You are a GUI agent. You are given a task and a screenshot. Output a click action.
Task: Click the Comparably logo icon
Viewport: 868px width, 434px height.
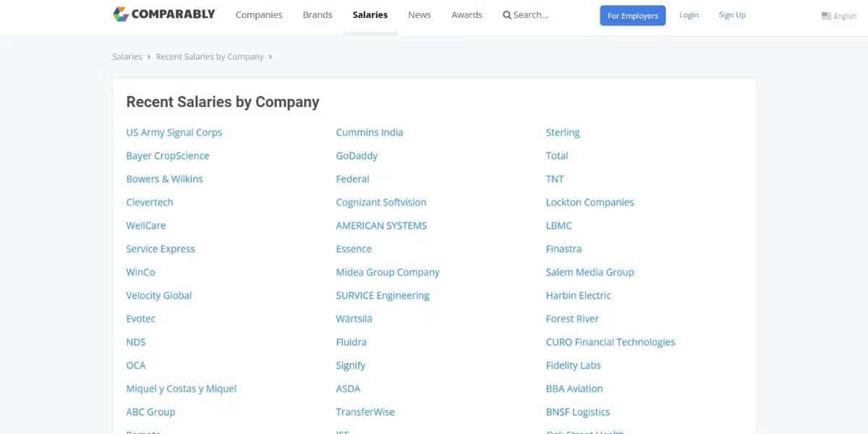pyautogui.click(x=121, y=14)
